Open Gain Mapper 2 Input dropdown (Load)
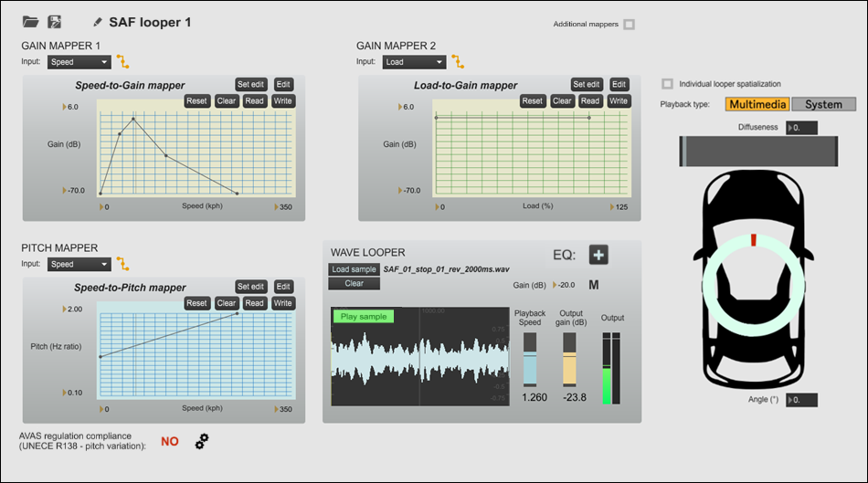The width and height of the screenshot is (868, 483). pos(414,62)
